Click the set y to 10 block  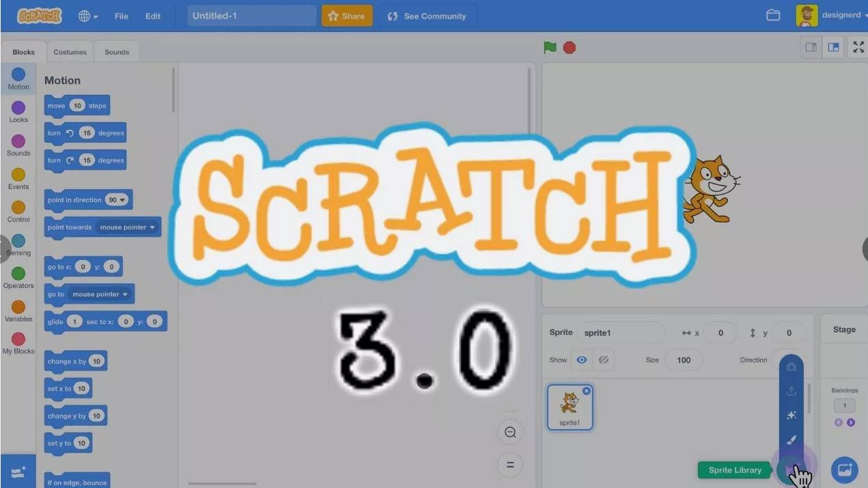pos(68,443)
